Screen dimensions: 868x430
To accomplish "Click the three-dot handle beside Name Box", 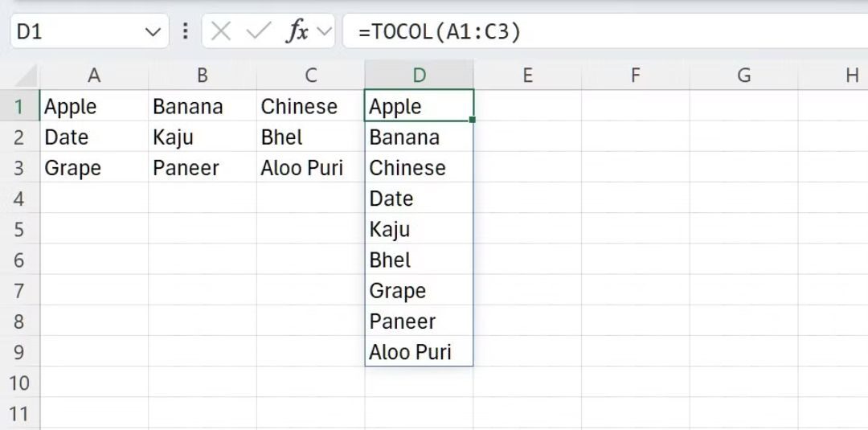I will coord(186,31).
